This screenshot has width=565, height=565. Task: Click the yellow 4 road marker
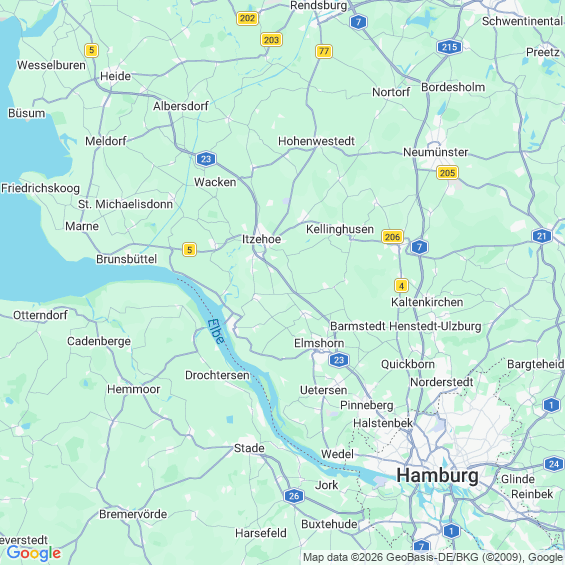(x=401, y=286)
